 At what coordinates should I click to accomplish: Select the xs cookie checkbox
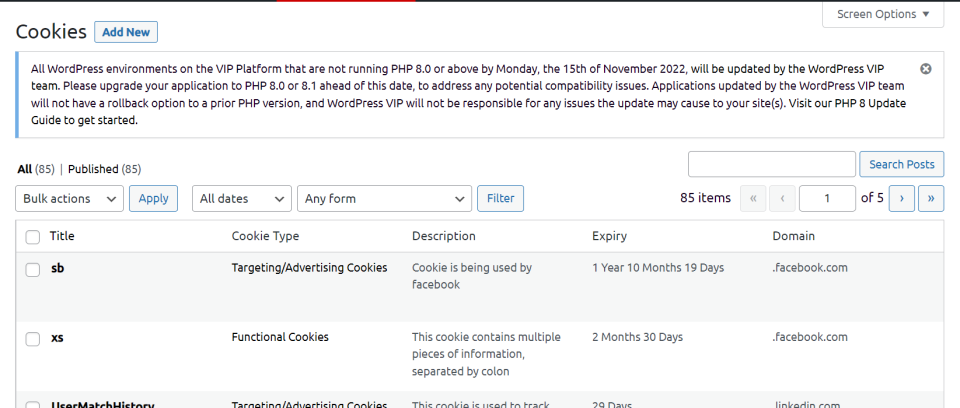point(33,339)
